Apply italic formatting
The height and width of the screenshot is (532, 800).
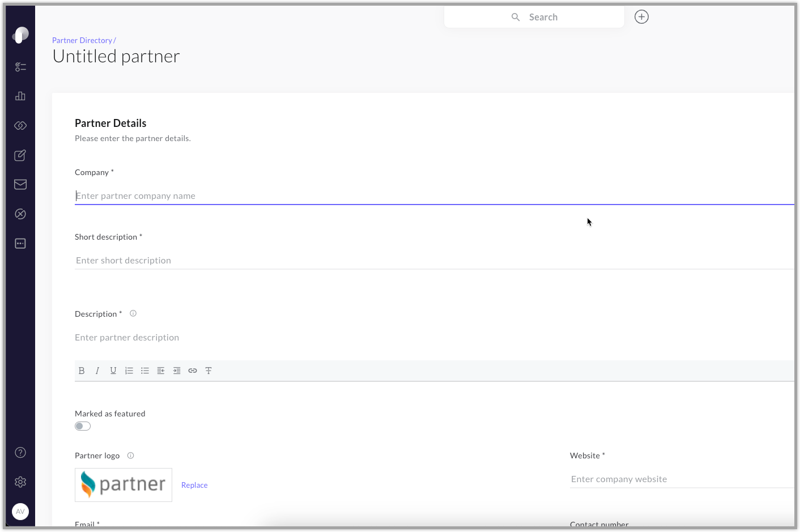pos(97,370)
